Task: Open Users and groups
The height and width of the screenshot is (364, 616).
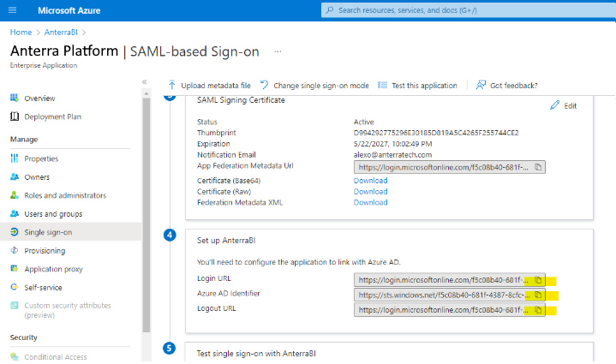Action: click(x=53, y=214)
